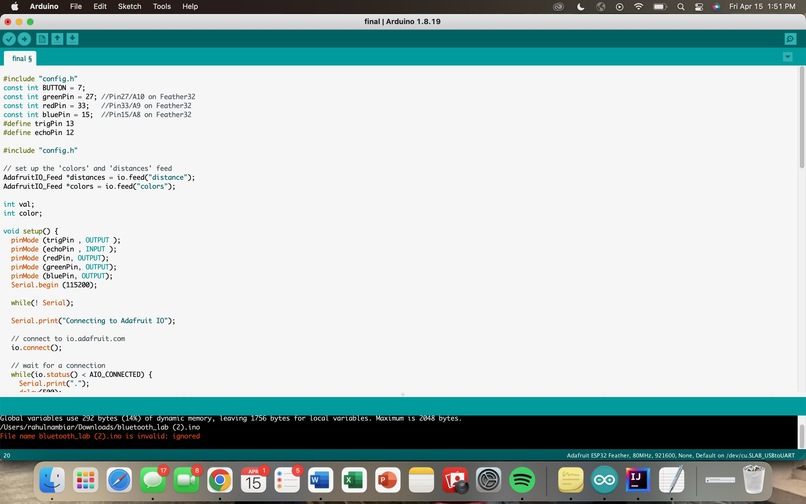The image size is (806, 504).
Task: Open the Serial Monitor magnifier icon
Action: pos(790,39)
